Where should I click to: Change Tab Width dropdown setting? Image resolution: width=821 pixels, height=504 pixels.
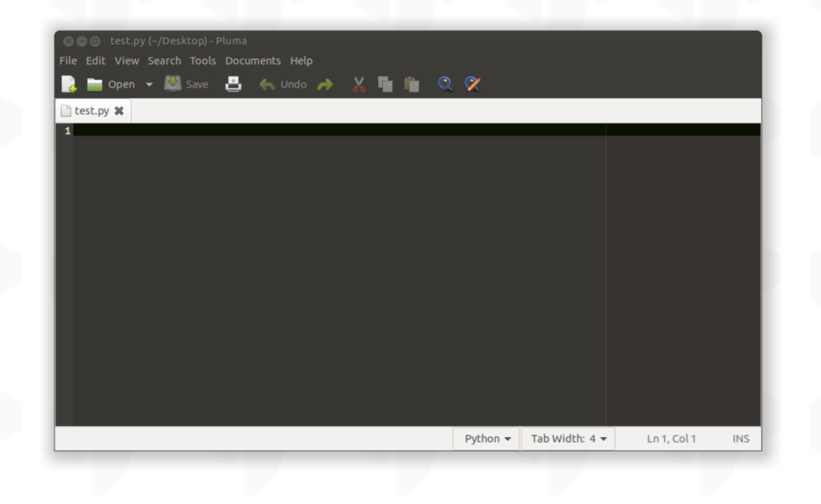[x=568, y=439]
